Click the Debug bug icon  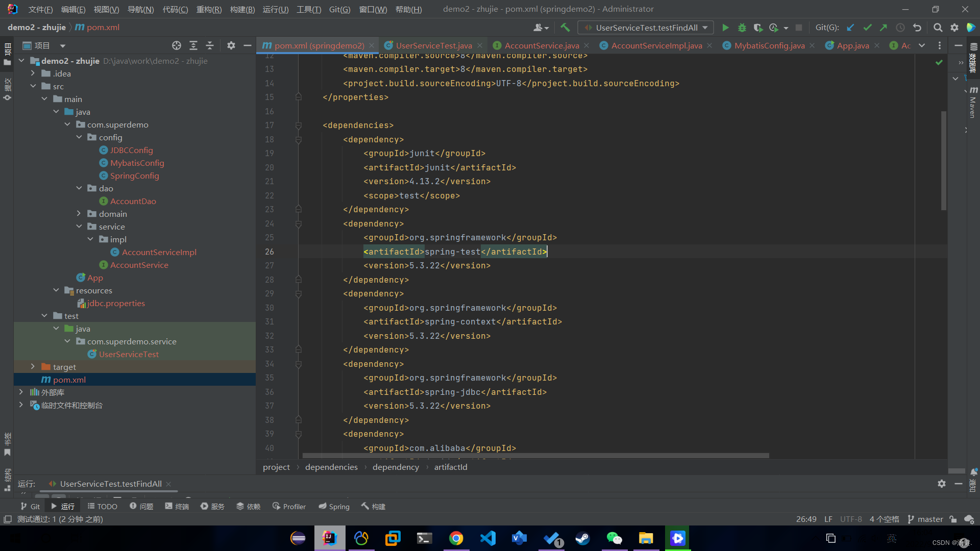pyautogui.click(x=742, y=28)
